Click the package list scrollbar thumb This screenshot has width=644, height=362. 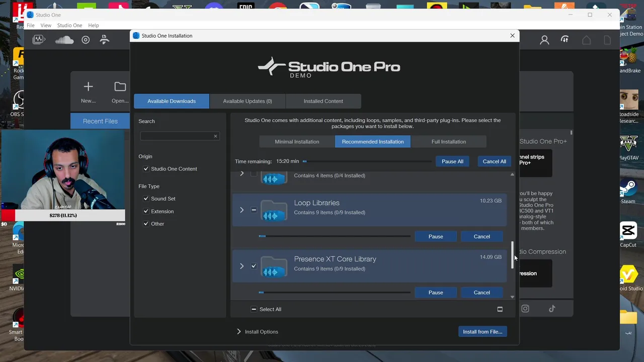pyautogui.click(x=513, y=254)
